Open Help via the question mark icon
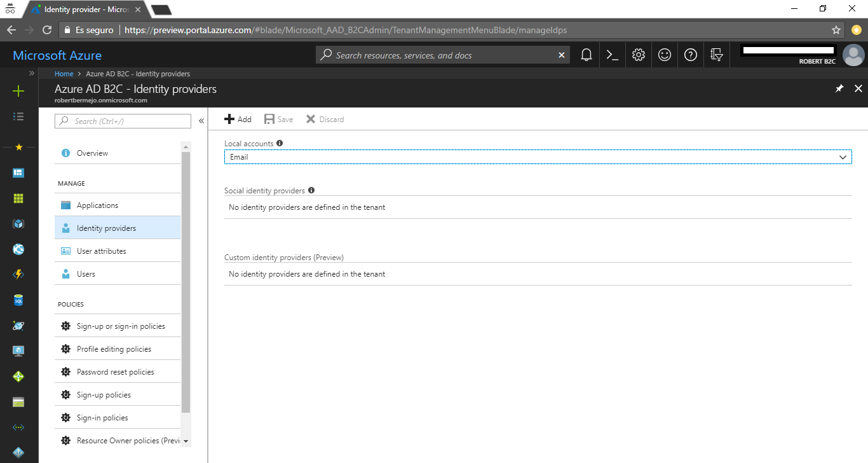868x463 pixels. (x=690, y=55)
